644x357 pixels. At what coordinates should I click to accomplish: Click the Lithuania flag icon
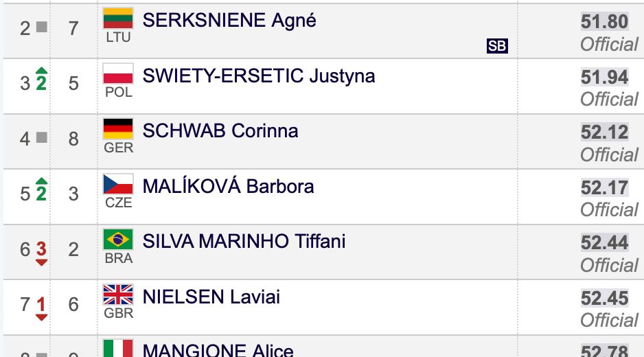[x=118, y=19]
